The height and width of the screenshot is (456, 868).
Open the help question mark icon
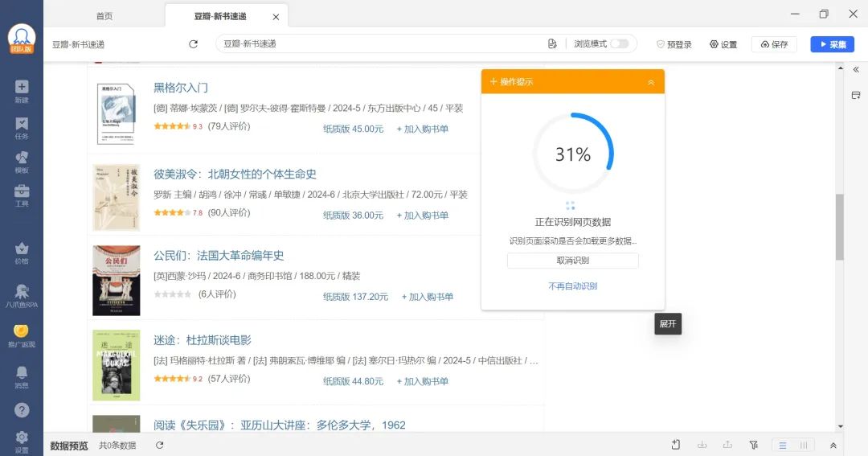coord(22,410)
